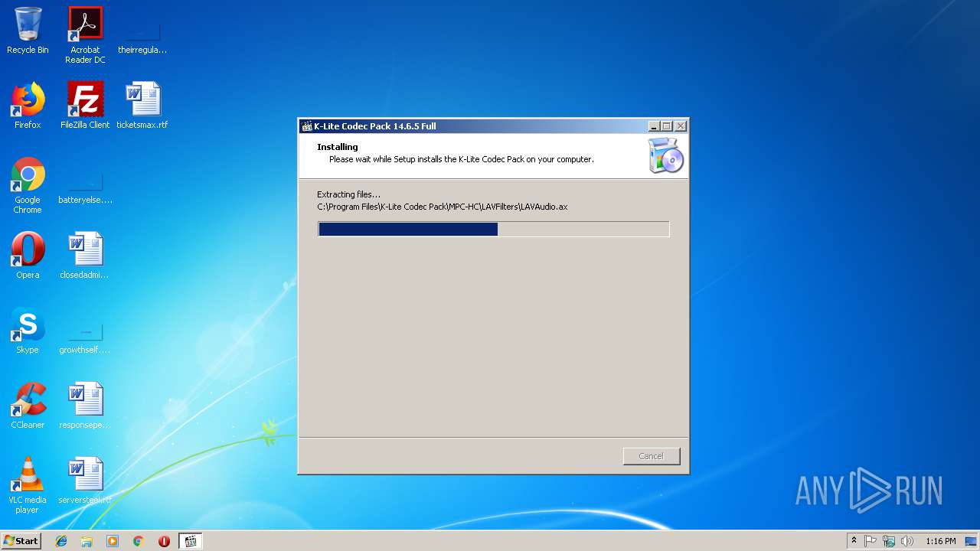Click Show desktop button in taskbar corner
This screenshot has width=980, height=551.
972,541
